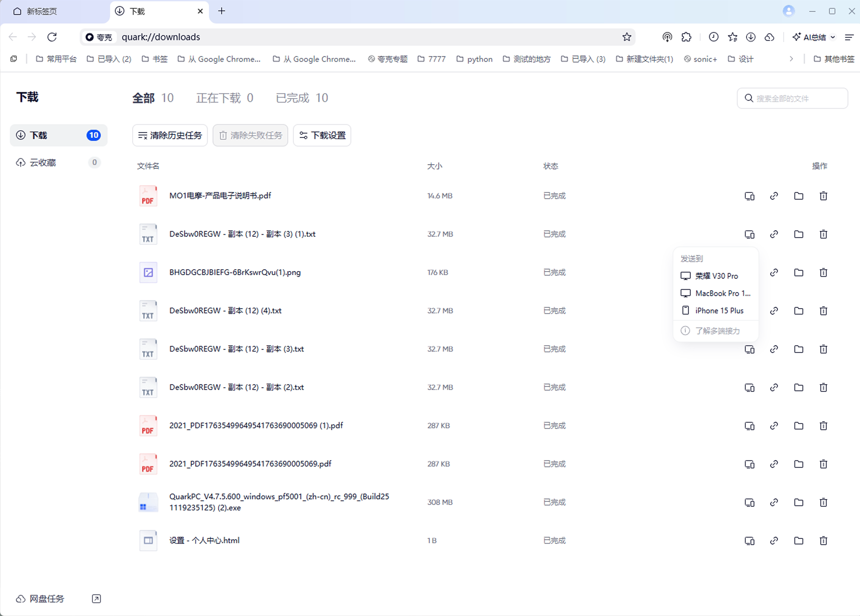Open 下载设置 button
Screen dimensions: 860x616
322,135
